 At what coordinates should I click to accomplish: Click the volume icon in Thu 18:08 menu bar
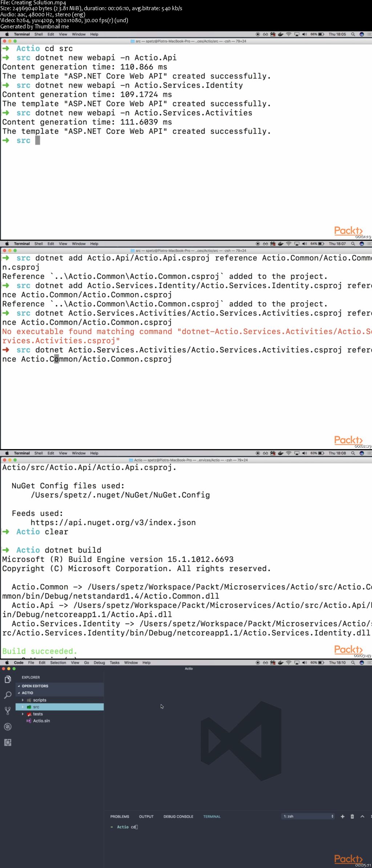[304, 453]
